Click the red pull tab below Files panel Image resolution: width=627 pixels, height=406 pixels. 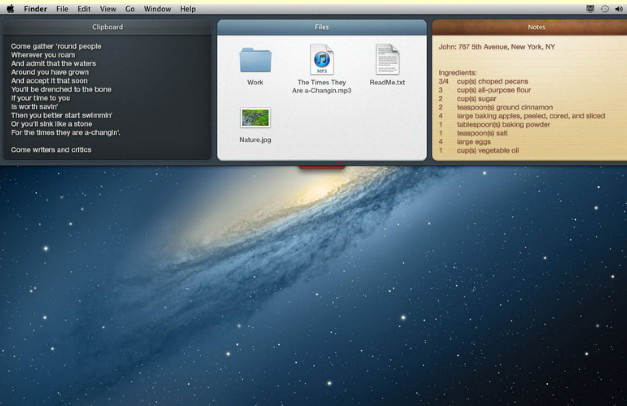[x=321, y=165]
